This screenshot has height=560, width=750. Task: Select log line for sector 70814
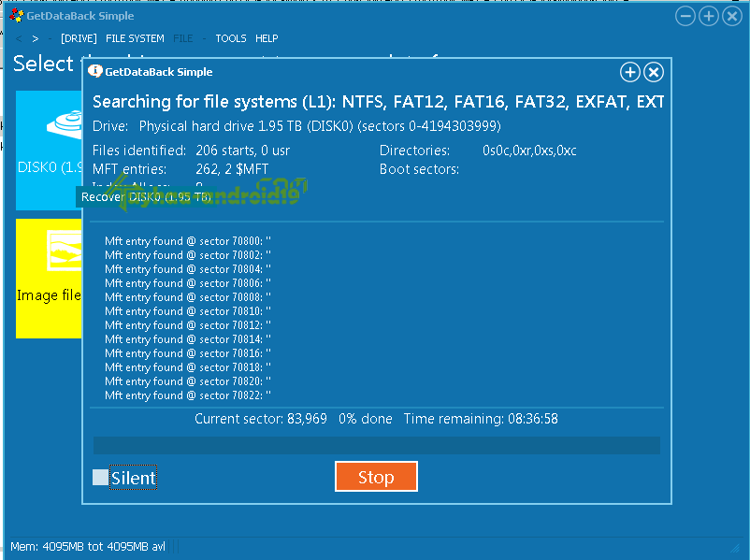[187, 339]
